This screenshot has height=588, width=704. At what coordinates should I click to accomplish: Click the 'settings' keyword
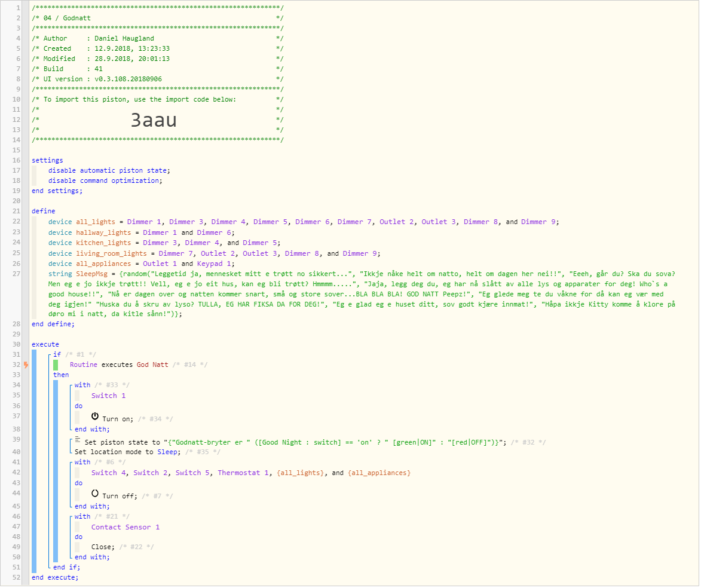[47, 161]
